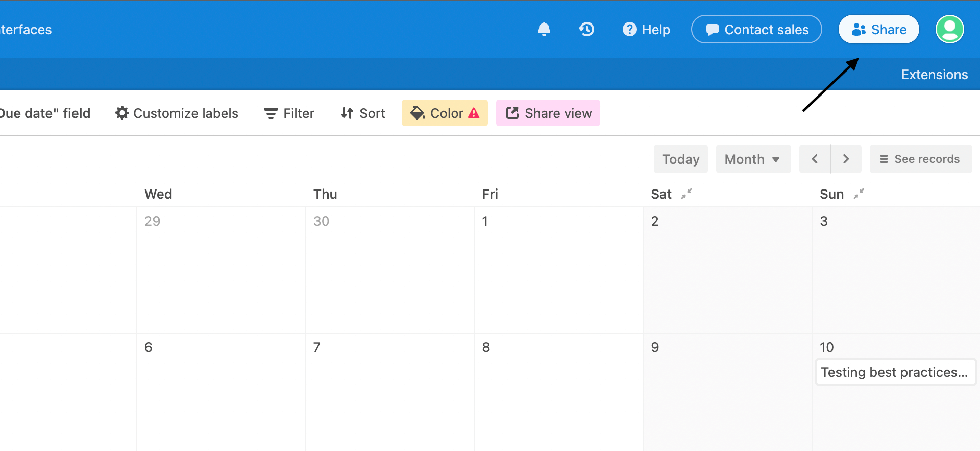Open the Help menu
Screen dimensions: 980x451
pos(646,30)
